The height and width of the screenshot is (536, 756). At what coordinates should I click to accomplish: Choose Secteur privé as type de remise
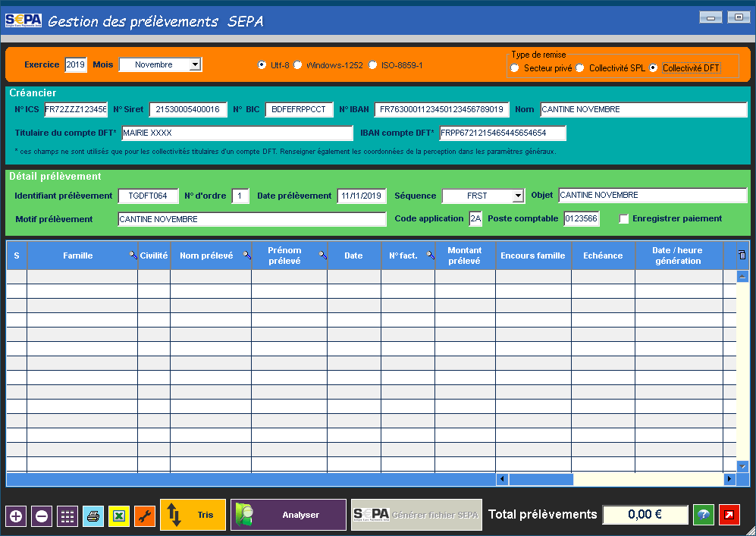click(x=515, y=68)
